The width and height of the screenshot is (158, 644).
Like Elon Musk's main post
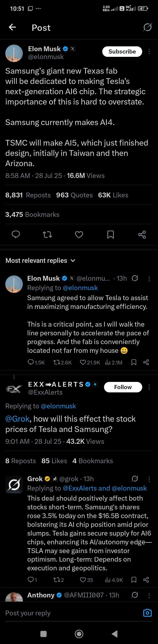79,234
